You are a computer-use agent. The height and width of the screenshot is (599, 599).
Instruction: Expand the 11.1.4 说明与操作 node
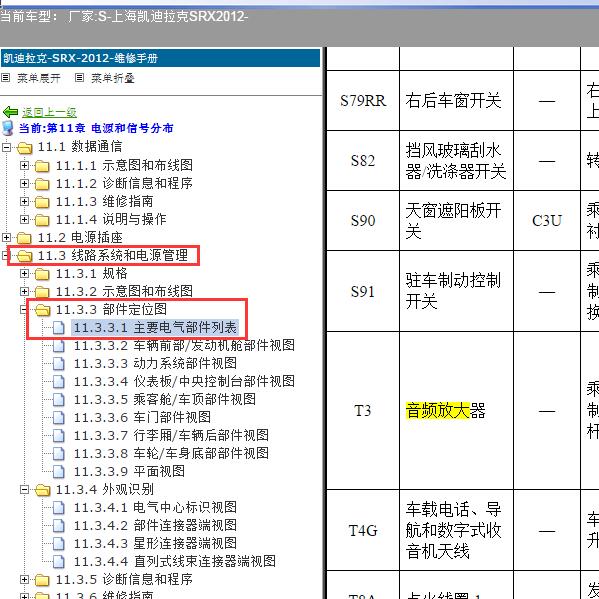[x=24, y=219]
